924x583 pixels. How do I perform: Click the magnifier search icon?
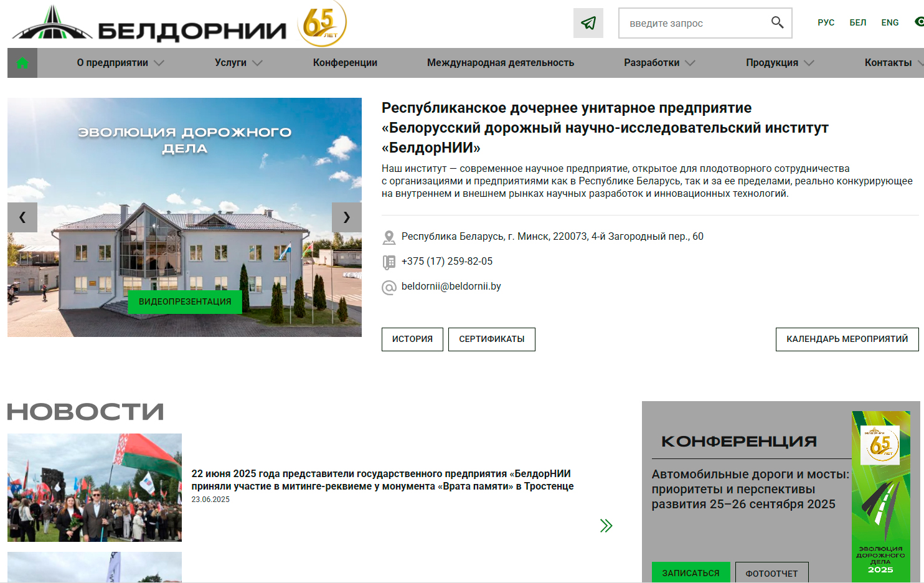pyautogui.click(x=777, y=22)
